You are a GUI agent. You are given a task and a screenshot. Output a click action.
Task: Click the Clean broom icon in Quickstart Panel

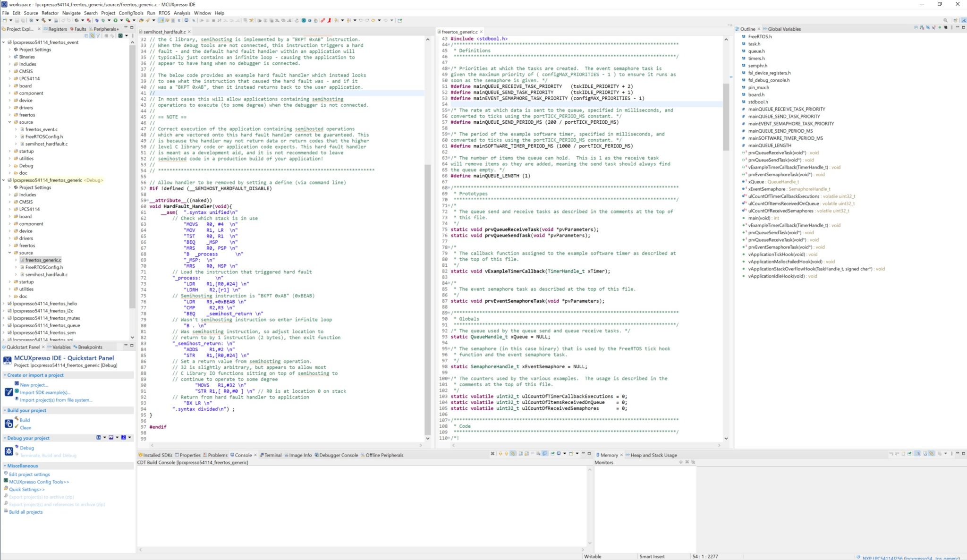point(17,427)
